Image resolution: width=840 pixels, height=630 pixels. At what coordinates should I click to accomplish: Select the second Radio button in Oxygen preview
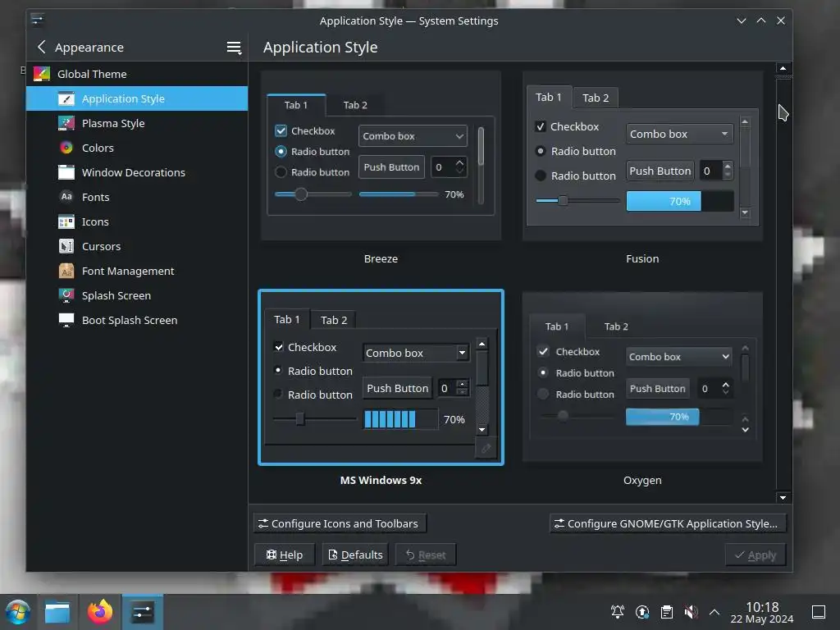tap(543, 395)
